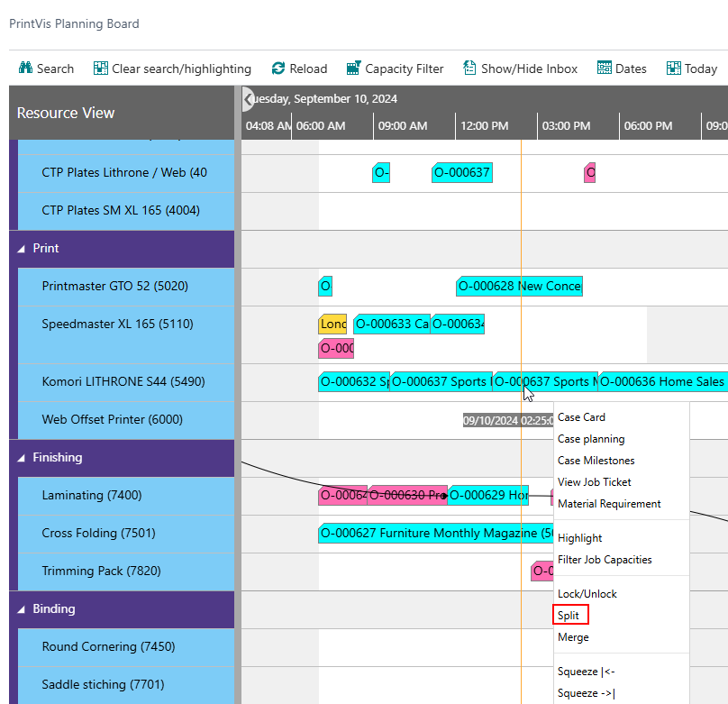Select Trimming Pack (7820) resource row

[x=126, y=571]
